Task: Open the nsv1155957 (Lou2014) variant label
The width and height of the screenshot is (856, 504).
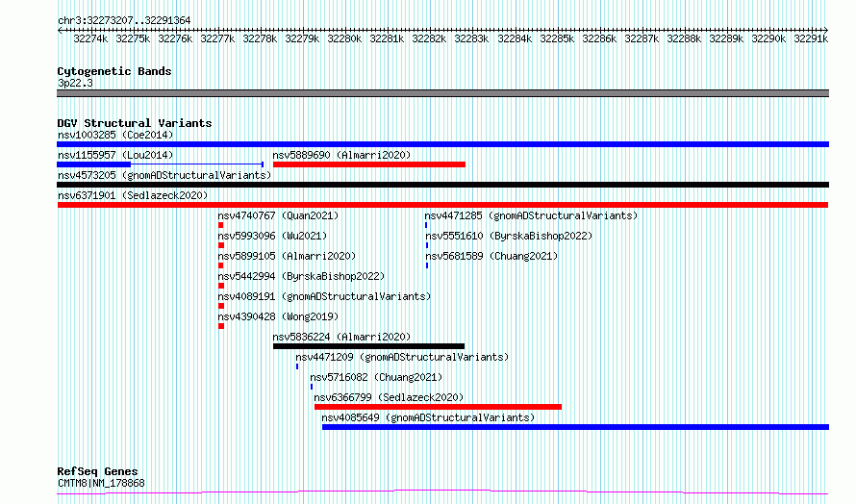Action: [115, 155]
